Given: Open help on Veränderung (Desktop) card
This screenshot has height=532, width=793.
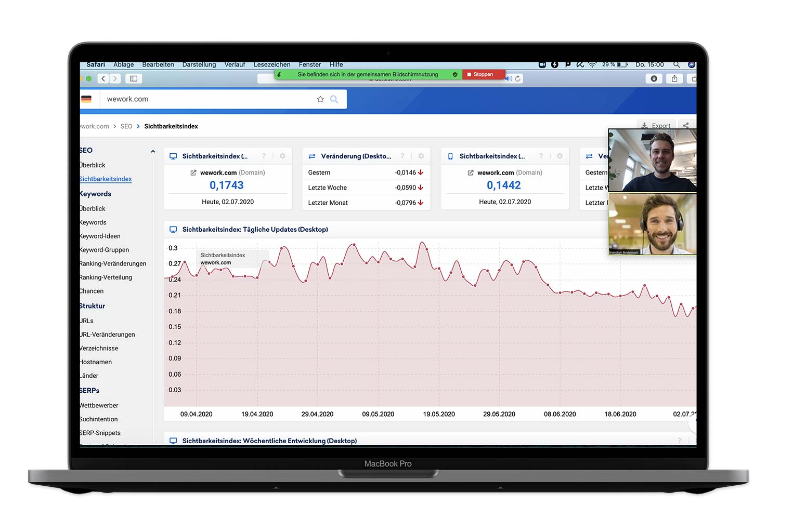Looking at the screenshot, I should coord(402,156).
